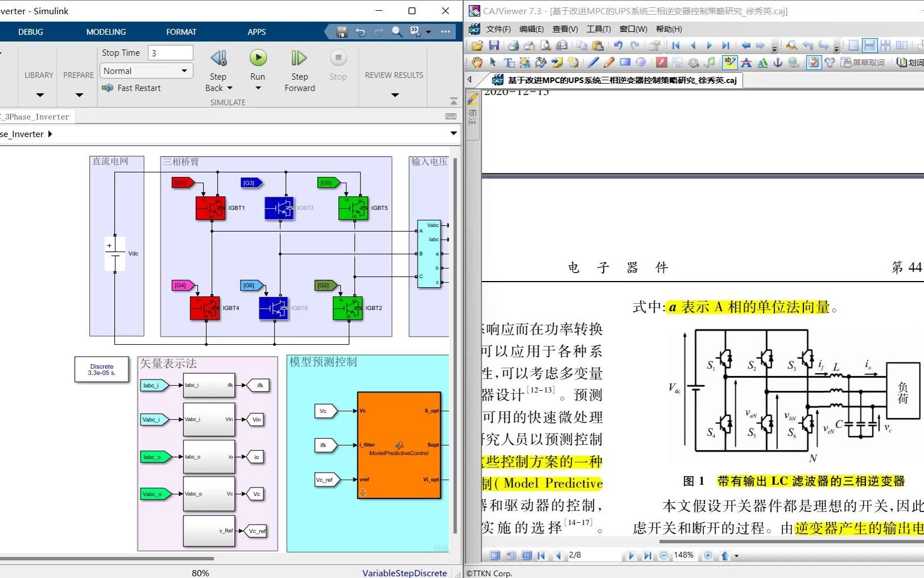Image resolution: width=924 pixels, height=578 pixels.
Task: Save the Simulink model using save icon
Action: coord(342,32)
